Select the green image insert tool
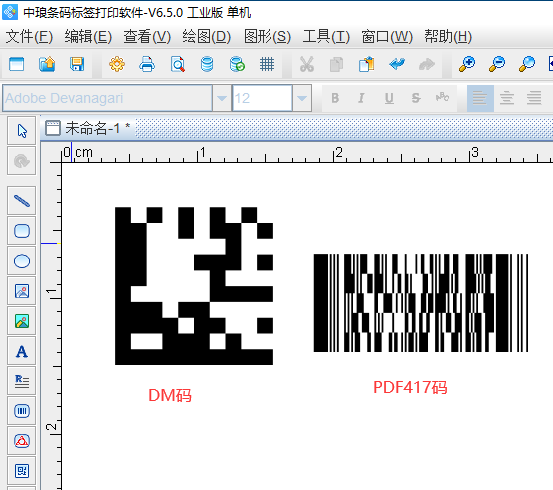This screenshot has width=553, height=490. pyautogui.click(x=22, y=321)
